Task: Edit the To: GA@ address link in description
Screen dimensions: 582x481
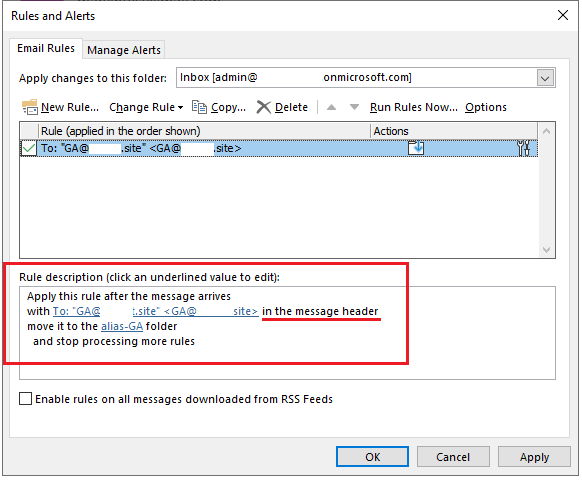Action: (x=155, y=311)
